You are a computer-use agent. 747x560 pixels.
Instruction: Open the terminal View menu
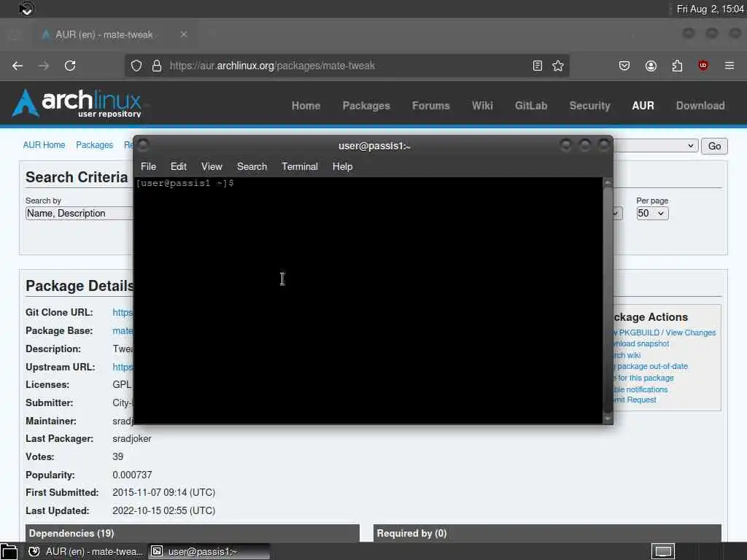pyautogui.click(x=212, y=167)
